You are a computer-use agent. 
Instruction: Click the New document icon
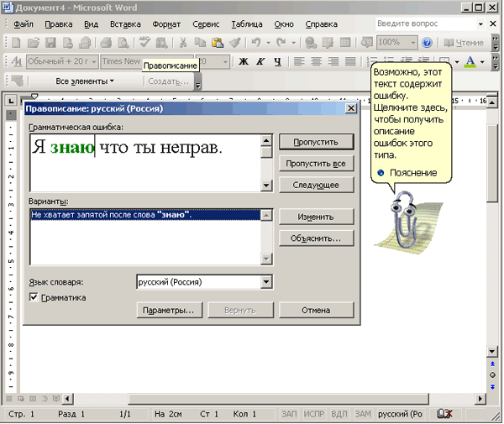click(x=16, y=42)
